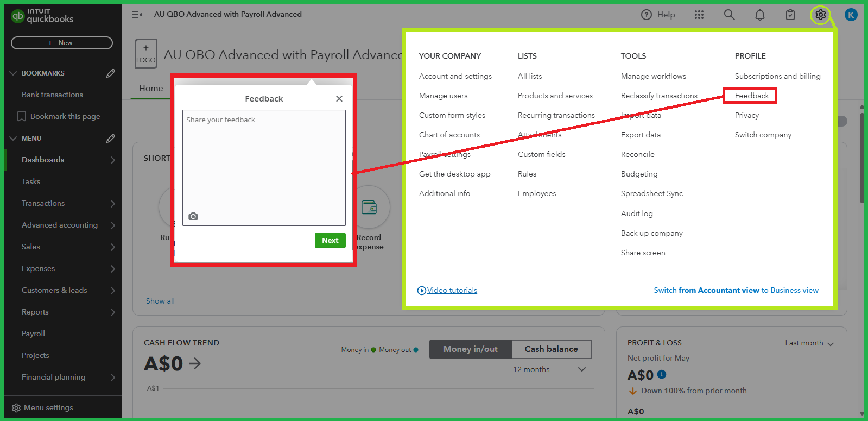Select Manage users

tap(443, 96)
